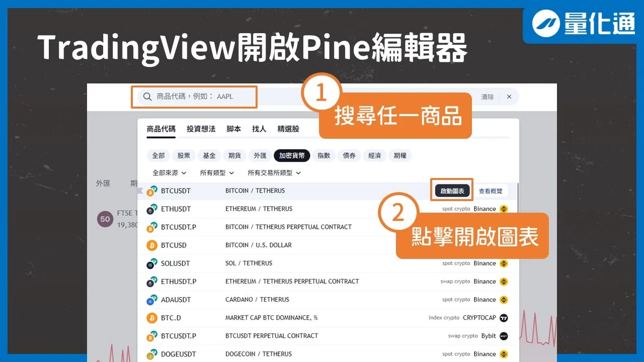Open the 全部來源 dropdown
Screen dimensions: 644x362
[169, 173]
